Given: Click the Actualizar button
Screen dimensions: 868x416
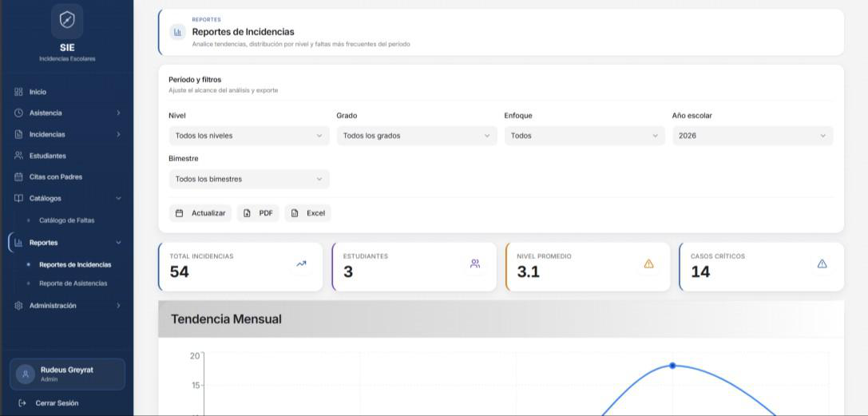Looking at the screenshot, I should coord(200,213).
